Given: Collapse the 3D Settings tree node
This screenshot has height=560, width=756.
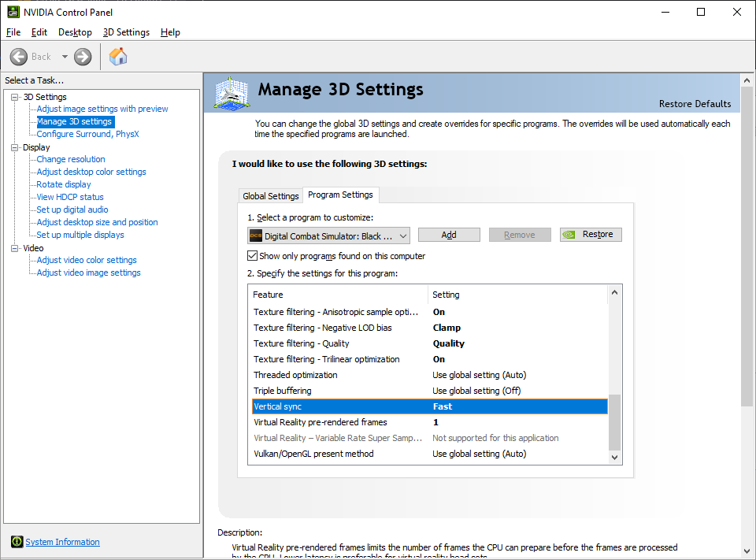Looking at the screenshot, I should [15, 97].
